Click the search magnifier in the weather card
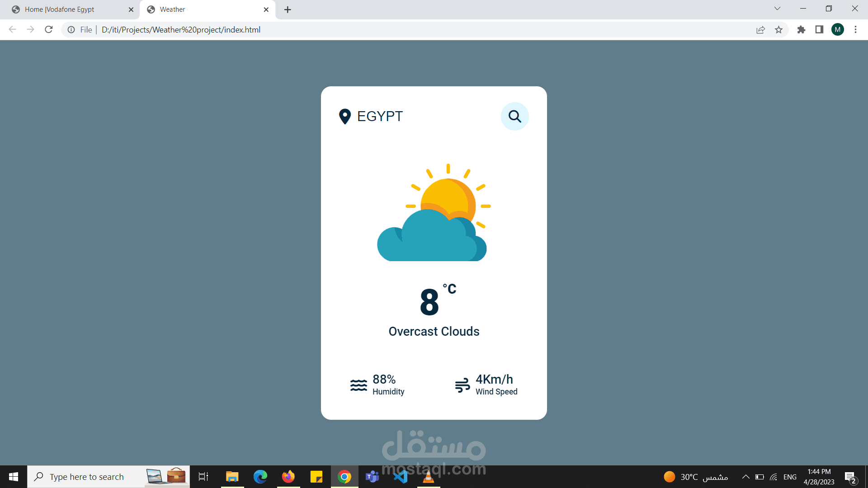The width and height of the screenshot is (868, 488). tap(515, 116)
